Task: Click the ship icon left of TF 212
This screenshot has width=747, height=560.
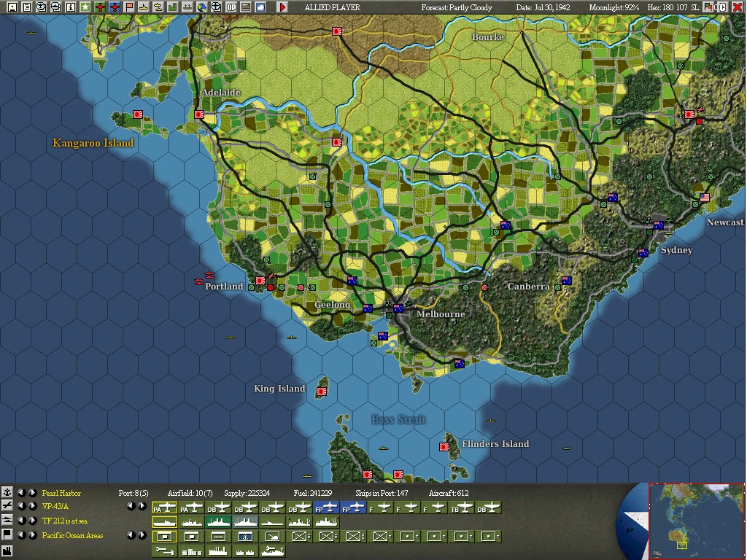Action: point(7,520)
